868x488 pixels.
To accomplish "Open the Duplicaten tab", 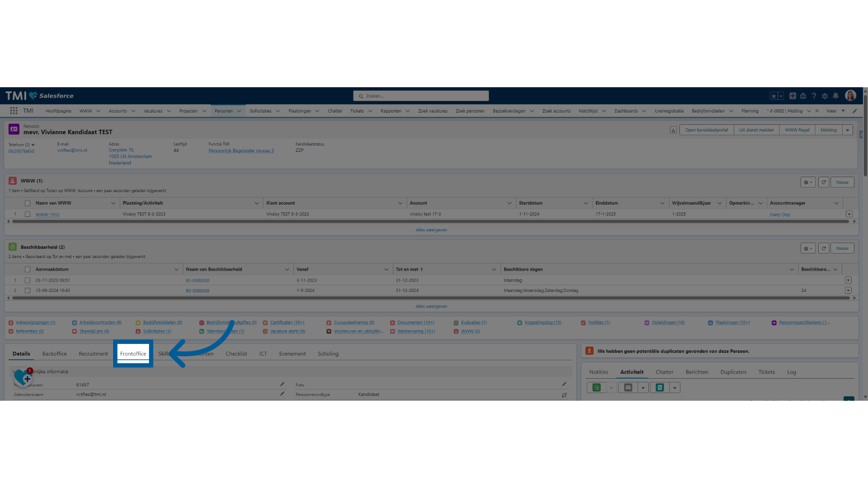I will (733, 372).
